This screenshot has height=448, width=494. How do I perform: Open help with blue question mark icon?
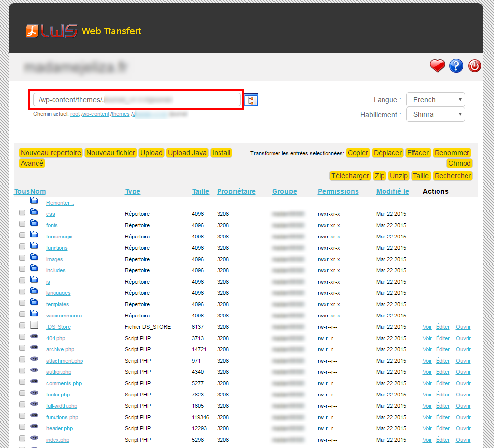point(456,66)
